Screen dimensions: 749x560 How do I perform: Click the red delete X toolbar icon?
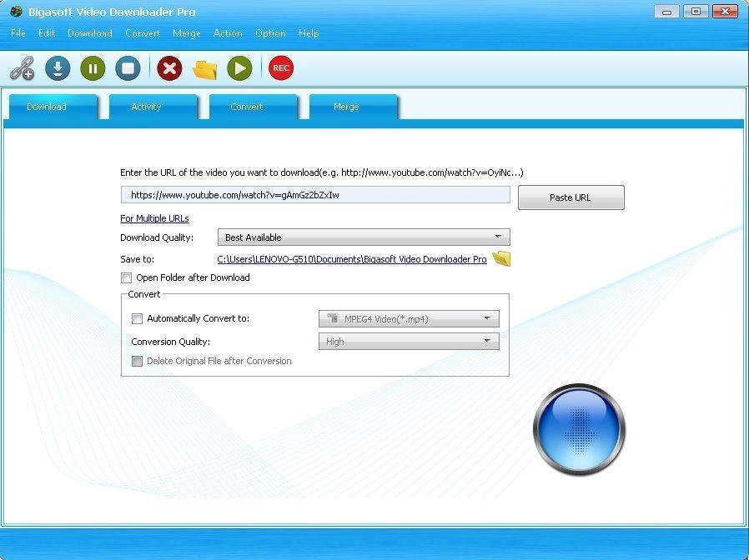[x=169, y=68]
